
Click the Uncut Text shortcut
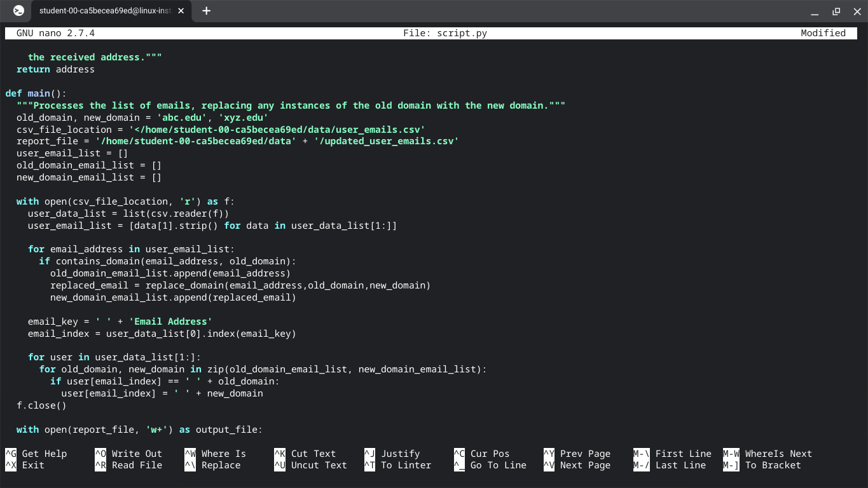(x=310, y=465)
